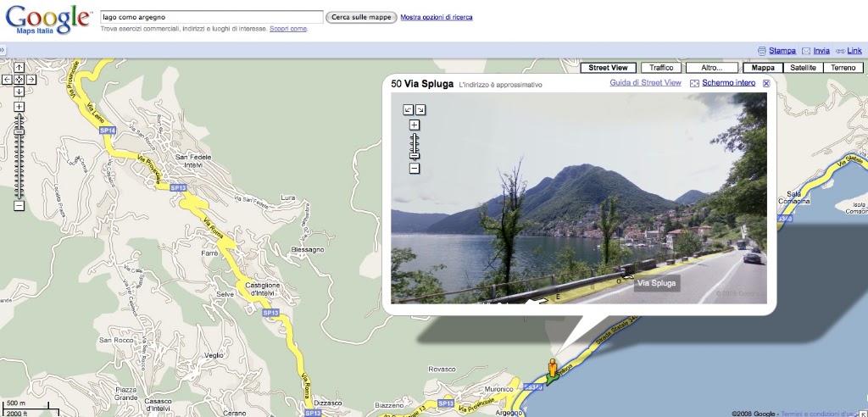The image size is (868, 417).
Task: Zoom in the Street View image
Action: coord(414,125)
